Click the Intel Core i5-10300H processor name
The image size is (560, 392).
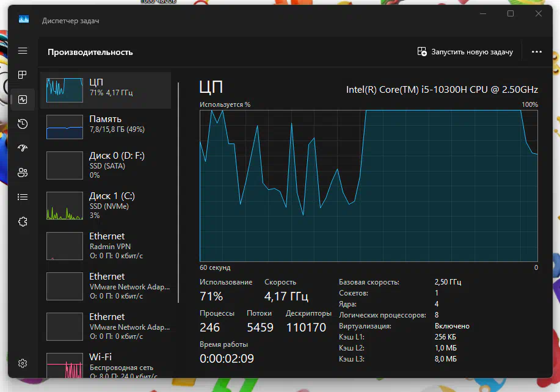[x=442, y=90]
